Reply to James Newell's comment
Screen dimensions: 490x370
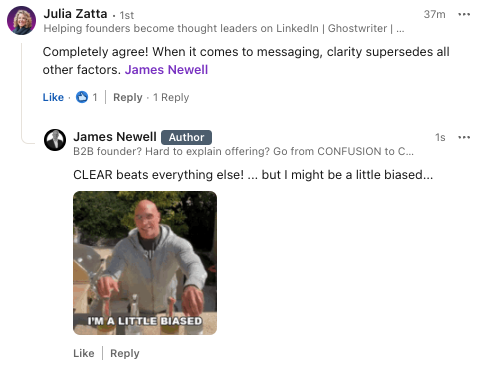click(x=125, y=353)
